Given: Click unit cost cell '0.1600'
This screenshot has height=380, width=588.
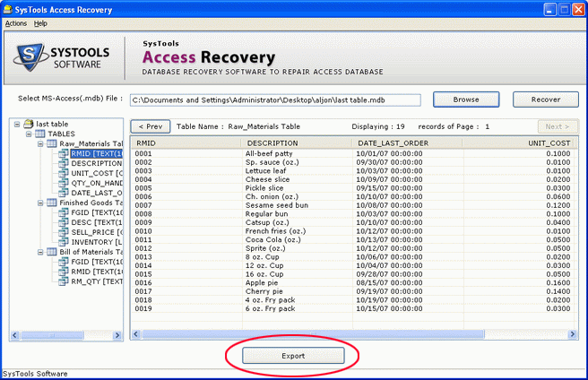Looking at the screenshot, I should tap(558, 283).
